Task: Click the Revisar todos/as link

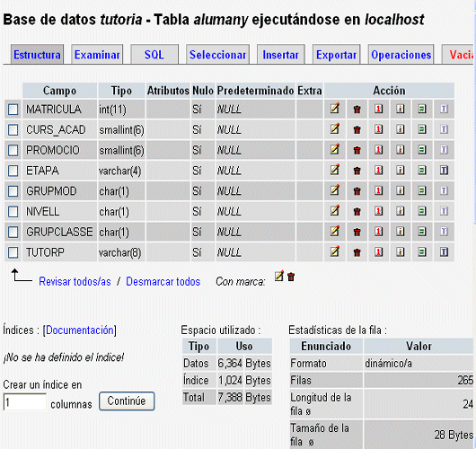Action: (75, 282)
